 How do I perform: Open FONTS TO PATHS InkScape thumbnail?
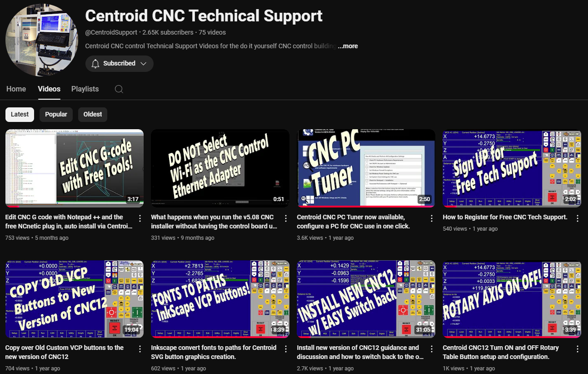220,299
